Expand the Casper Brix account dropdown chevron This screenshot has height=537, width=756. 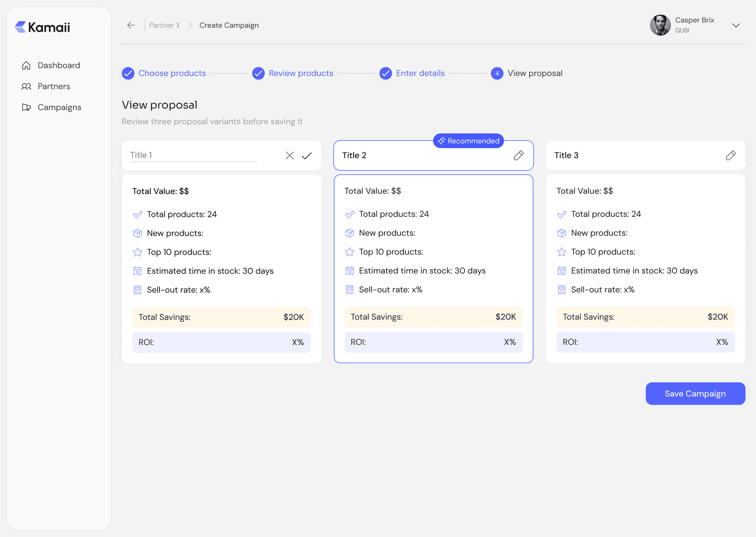(x=736, y=25)
